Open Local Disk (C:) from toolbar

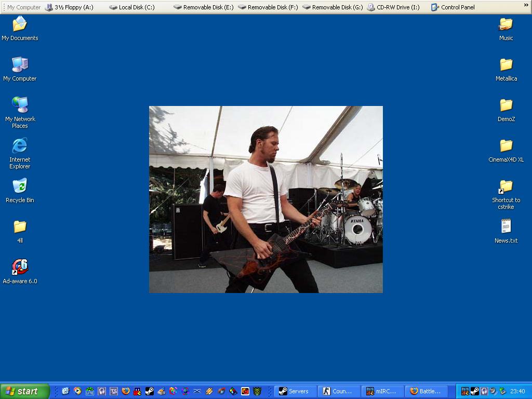[x=132, y=7]
